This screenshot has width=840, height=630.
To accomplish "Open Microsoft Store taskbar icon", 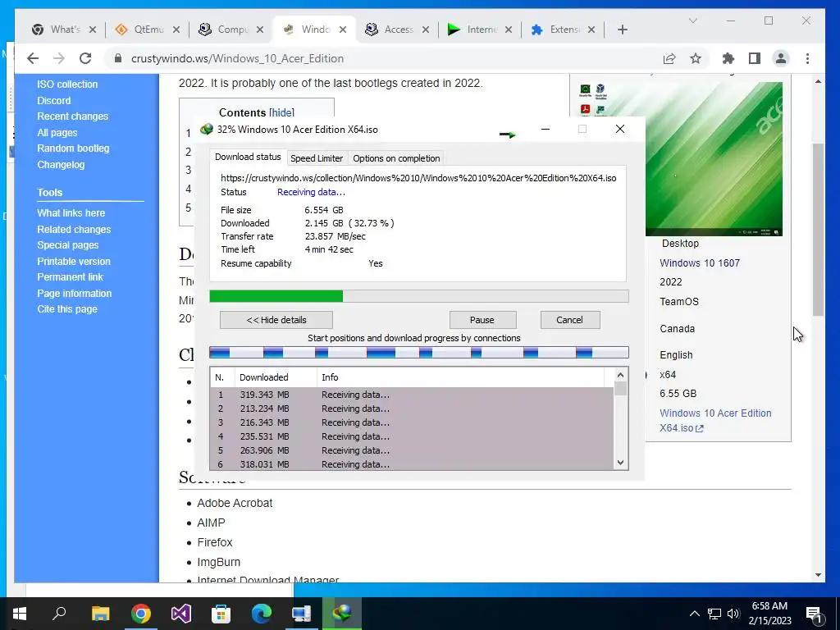I will coord(221,614).
